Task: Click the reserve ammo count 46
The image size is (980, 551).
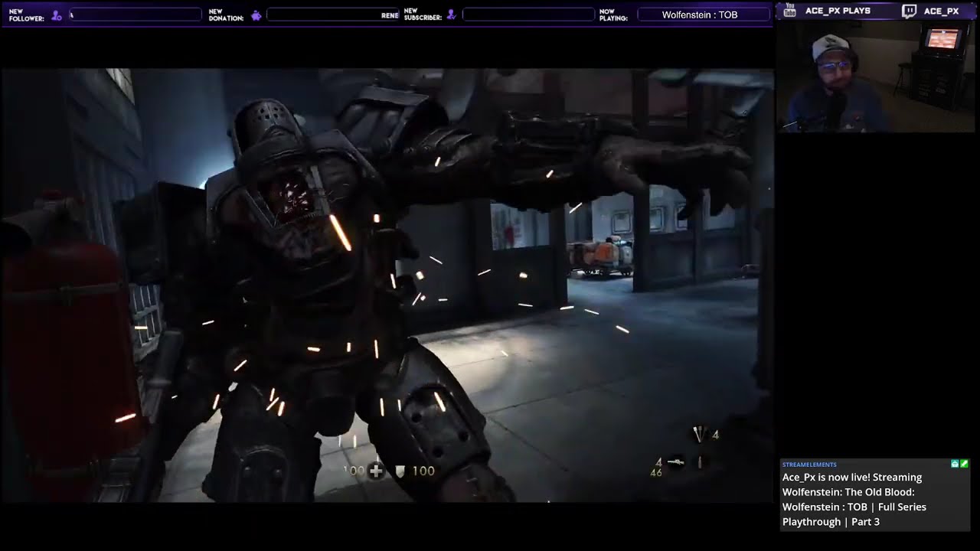Action: click(655, 473)
